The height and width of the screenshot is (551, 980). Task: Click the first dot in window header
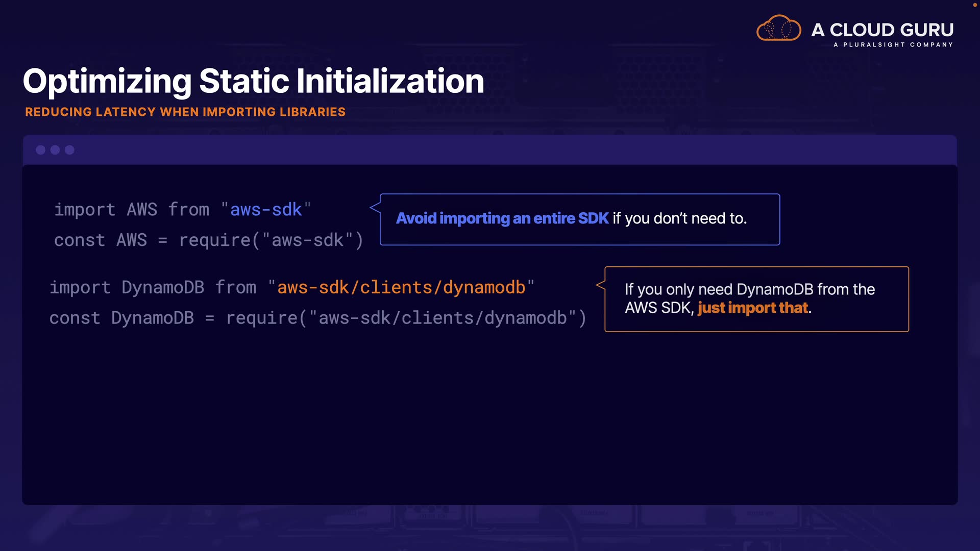tap(41, 150)
